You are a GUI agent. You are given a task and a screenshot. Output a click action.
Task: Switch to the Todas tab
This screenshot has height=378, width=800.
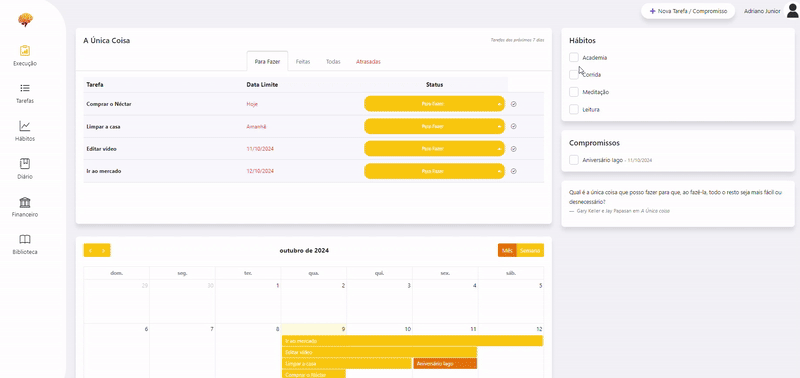click(x=333, y=61)
